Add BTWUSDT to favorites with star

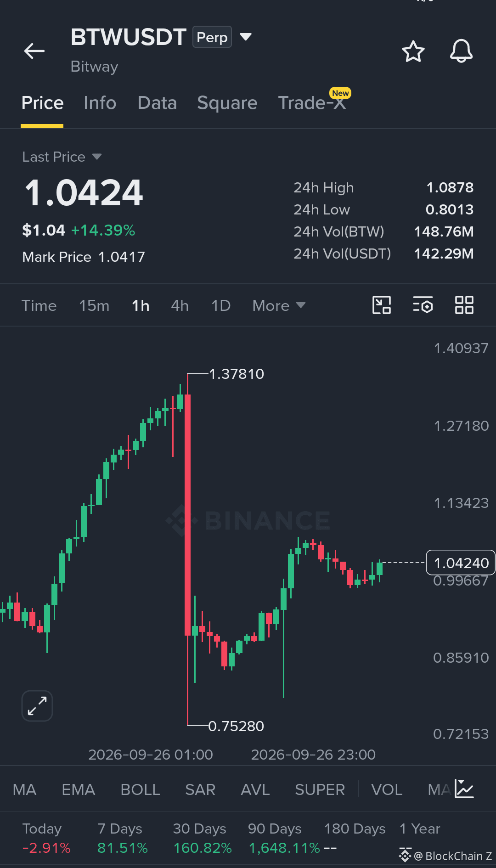tap(413, 51)
